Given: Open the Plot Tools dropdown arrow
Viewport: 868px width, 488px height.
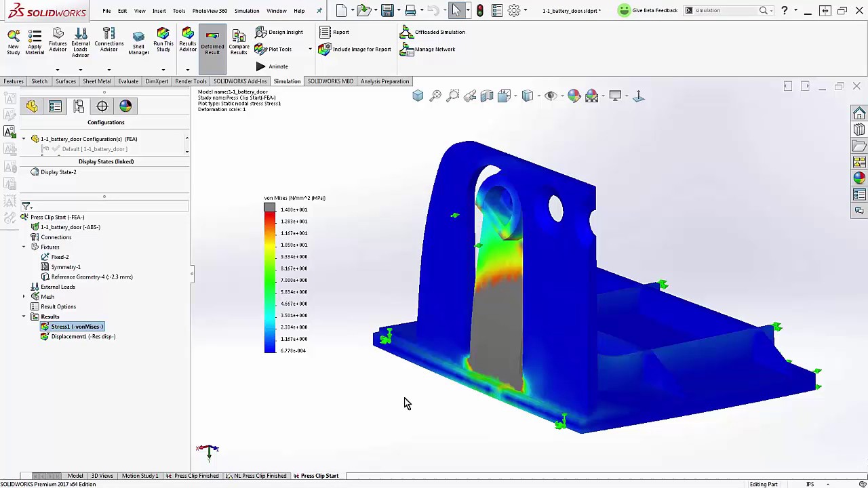Looking at the screenshot, I should [310, 49].
